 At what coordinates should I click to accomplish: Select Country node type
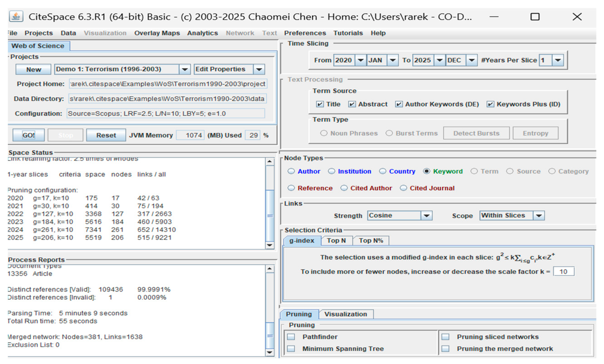coord(383,171)
